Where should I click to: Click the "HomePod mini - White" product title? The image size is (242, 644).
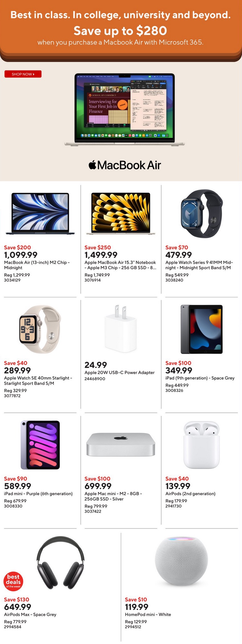pos(148,614)
